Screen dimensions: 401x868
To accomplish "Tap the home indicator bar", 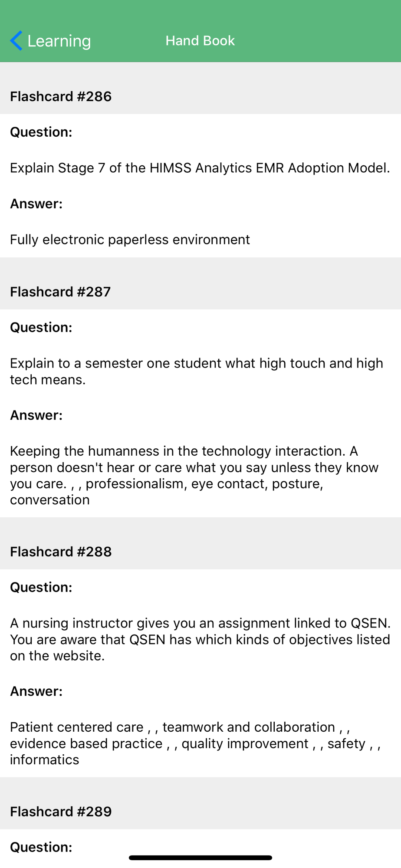I will 200,858.
